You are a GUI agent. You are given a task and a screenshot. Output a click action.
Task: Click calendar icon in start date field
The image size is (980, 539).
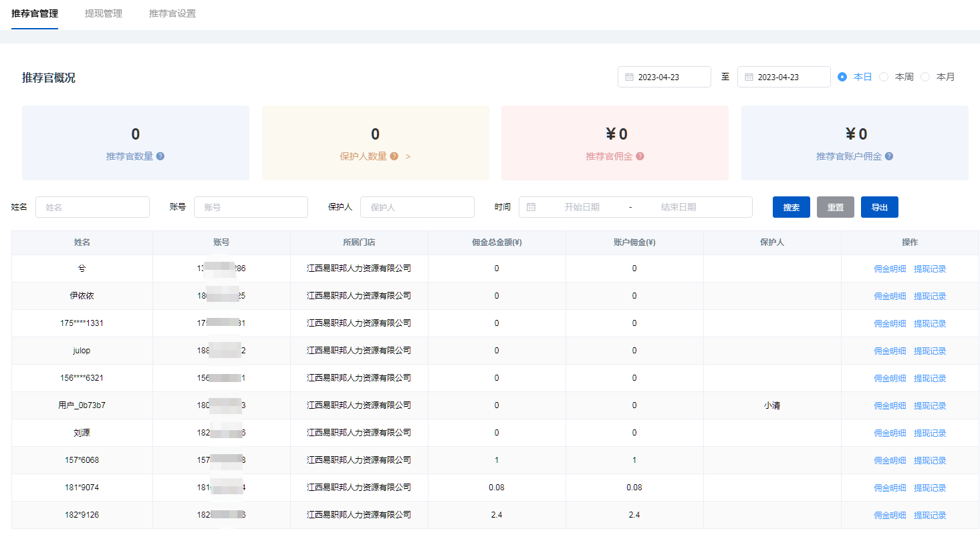(x=629, y=77)
